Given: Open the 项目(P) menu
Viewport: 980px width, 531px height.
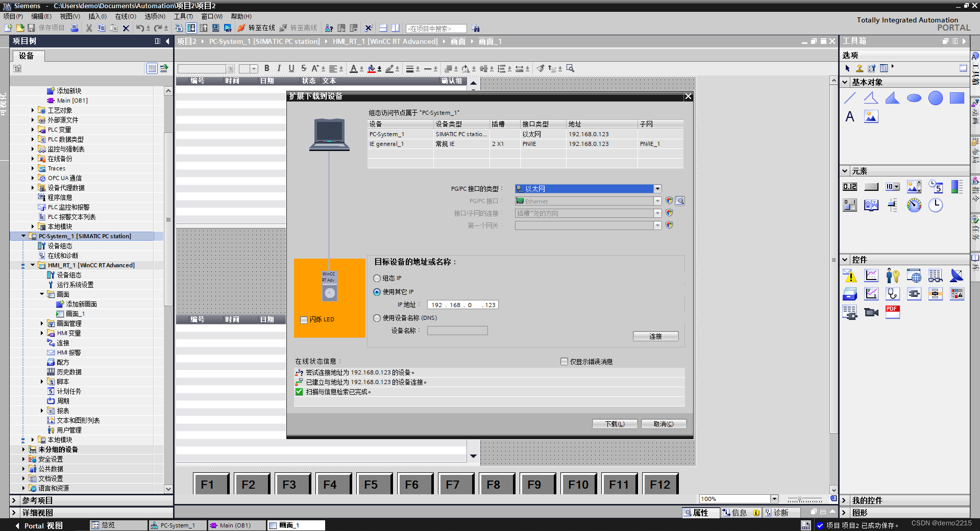Looking at the screenshot, I should pos(13,16).
